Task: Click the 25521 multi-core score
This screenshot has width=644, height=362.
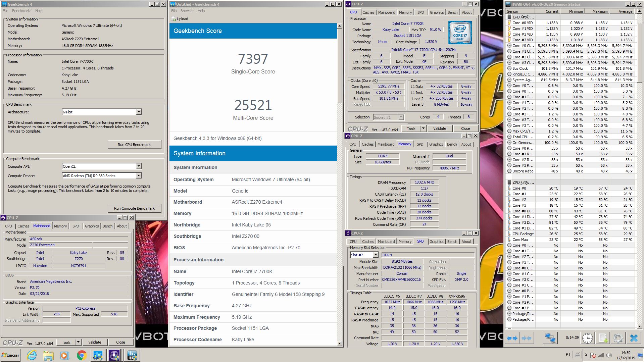Action: (253, 105)
